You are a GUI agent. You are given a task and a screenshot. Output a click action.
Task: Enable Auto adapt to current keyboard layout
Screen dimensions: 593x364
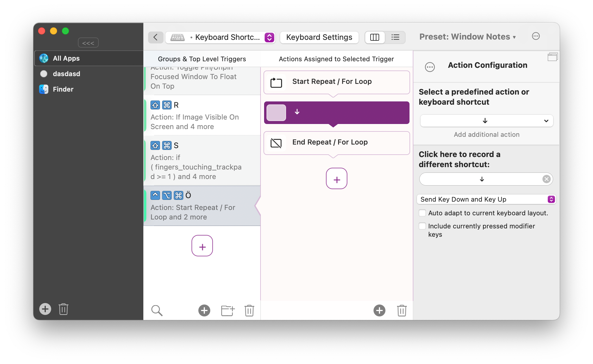pyautogui.click(x=422, y=213)
